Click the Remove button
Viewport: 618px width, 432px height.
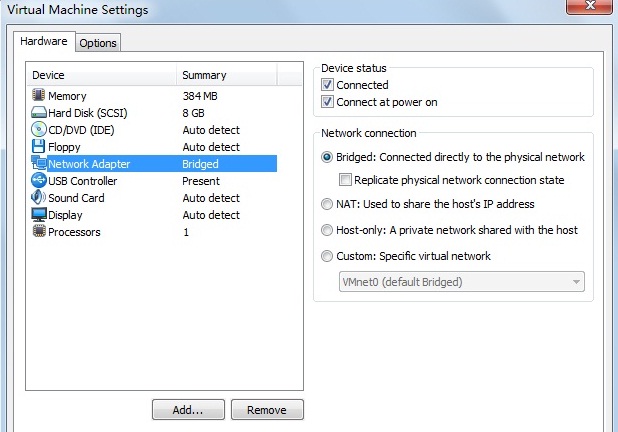pos(267,410)
